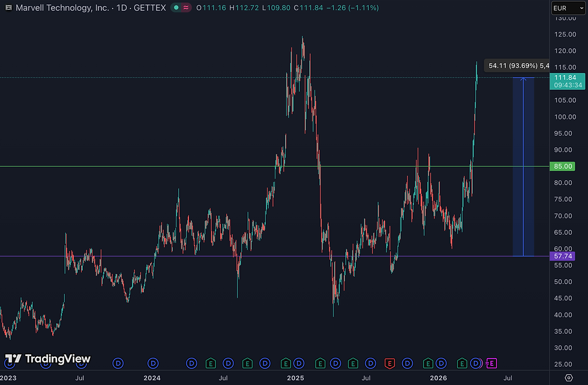Click the close value C111.84
This screenshot has height=385, width=588.
pyautogui.click(x=308, y=8)
